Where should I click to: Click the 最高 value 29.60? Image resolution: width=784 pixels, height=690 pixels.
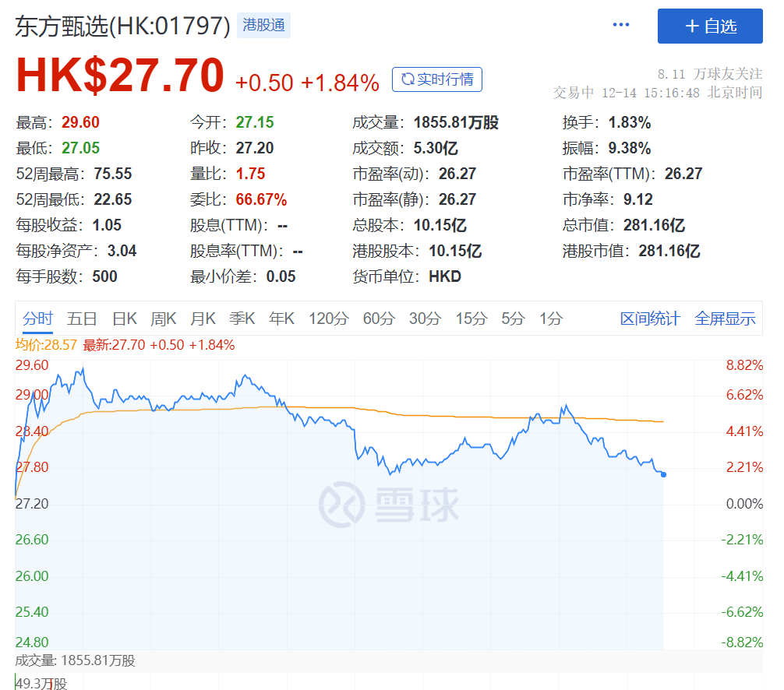point(80,122)
